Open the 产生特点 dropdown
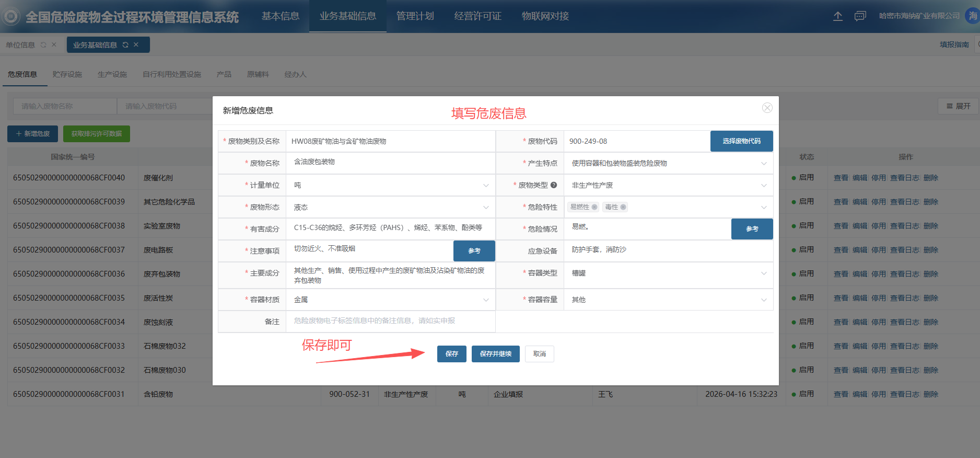 pyautogui.click(x=764, y=164)
